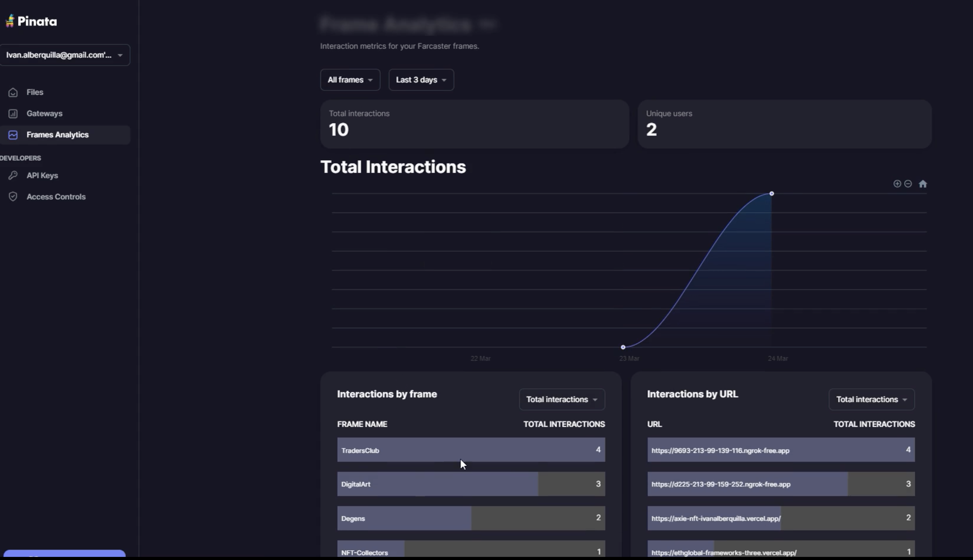Screen dimensions: 973x560
Task: Open API Keys section
Action: point(42,174)
